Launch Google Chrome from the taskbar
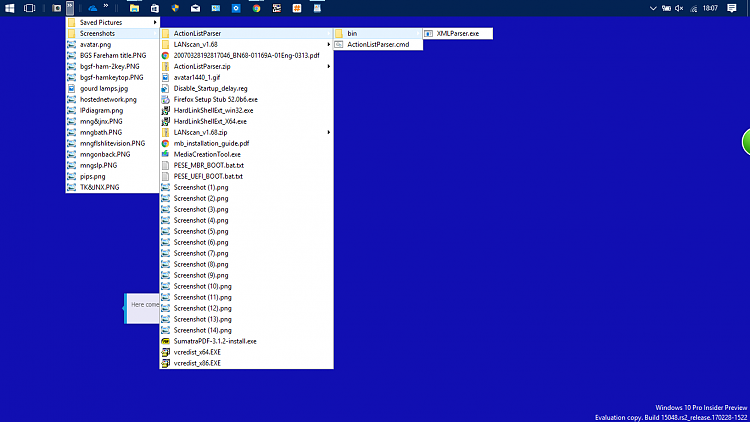Viewport: 750px width, 422px height. [x=256, y=8]
